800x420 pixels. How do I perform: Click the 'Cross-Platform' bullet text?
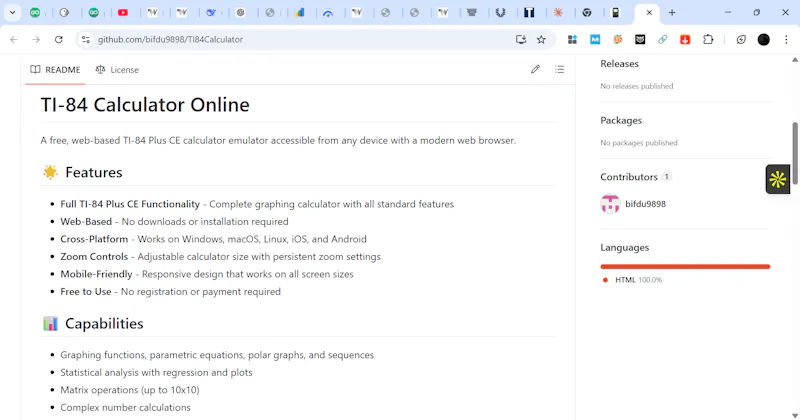tap(94, 239)
